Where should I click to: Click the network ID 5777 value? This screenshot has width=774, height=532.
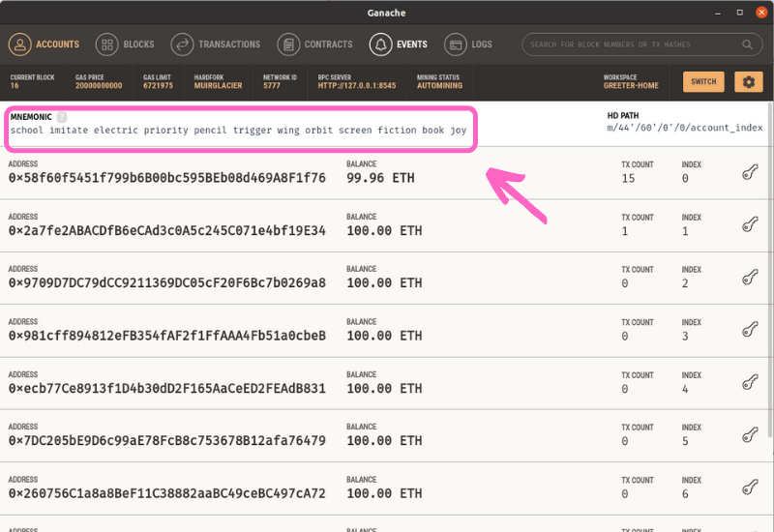[272, 86]
